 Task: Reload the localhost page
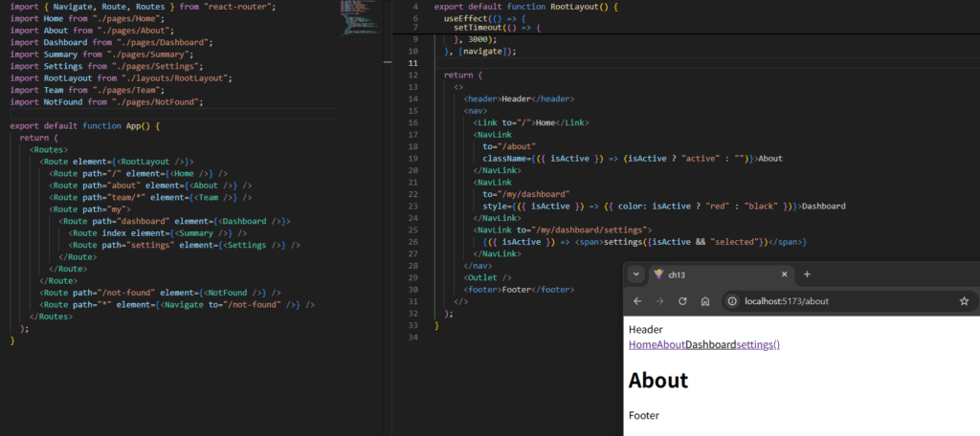pos(682,301)
